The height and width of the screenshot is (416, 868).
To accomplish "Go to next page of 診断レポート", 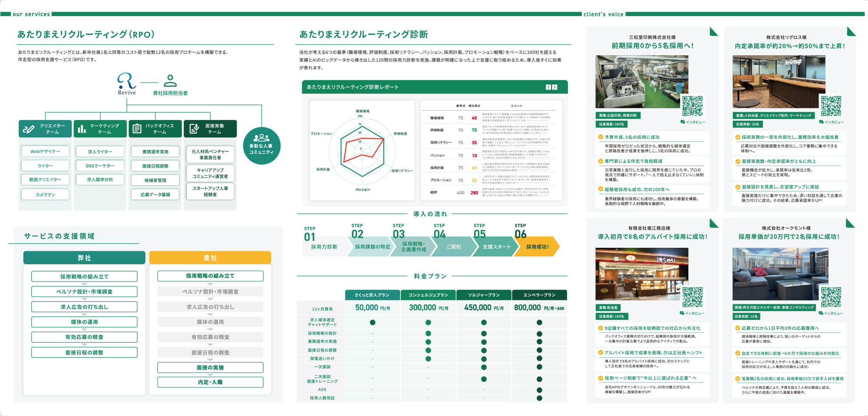I will [x=554, y=87].
